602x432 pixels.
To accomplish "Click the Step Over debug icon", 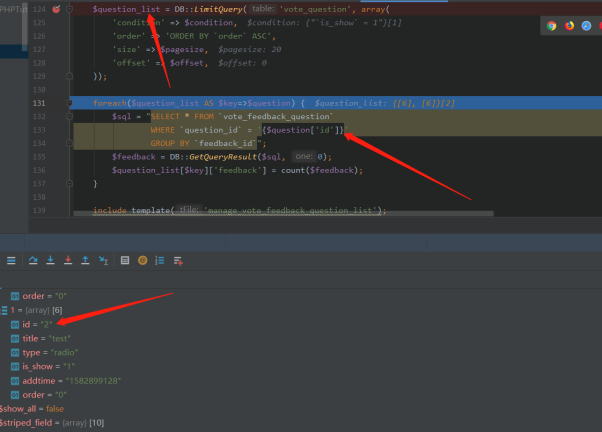I will tap(33, 261).
